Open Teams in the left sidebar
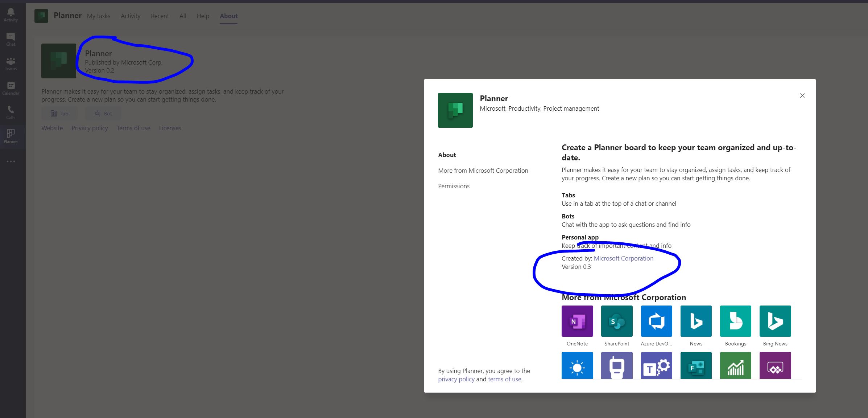 11,63
